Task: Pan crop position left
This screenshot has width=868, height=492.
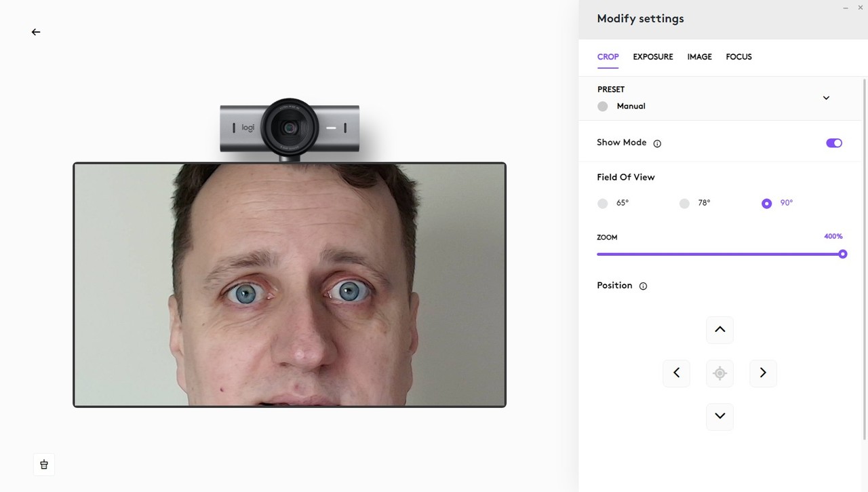Action: [676, 373]
